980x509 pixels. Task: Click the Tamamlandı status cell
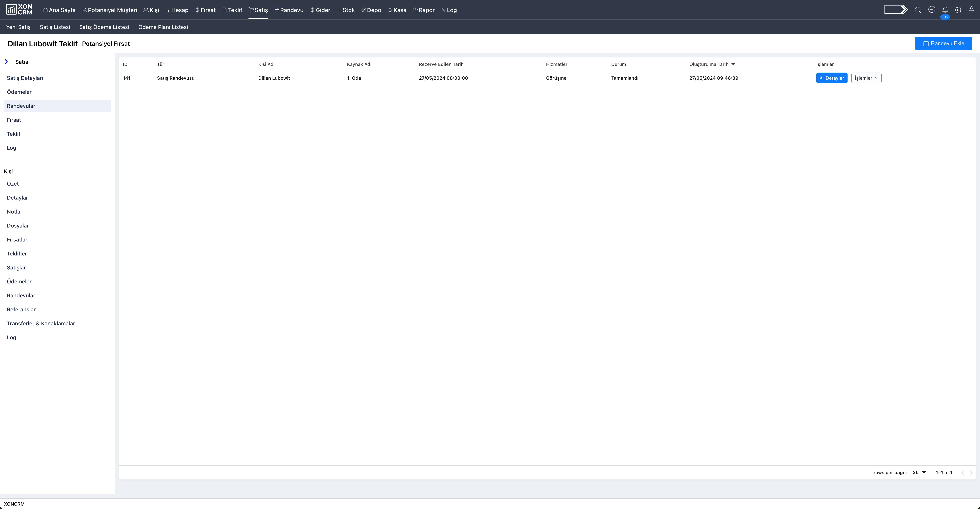pos(625,78)
